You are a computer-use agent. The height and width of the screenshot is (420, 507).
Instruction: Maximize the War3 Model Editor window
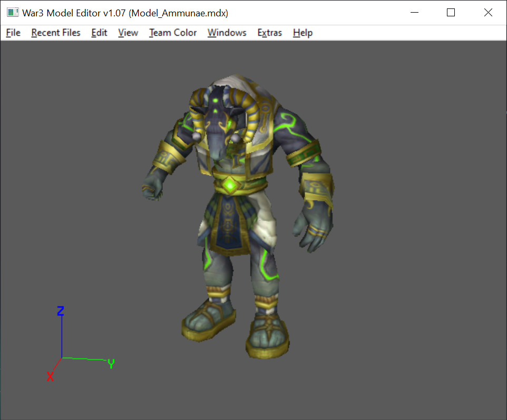[451, 13]
